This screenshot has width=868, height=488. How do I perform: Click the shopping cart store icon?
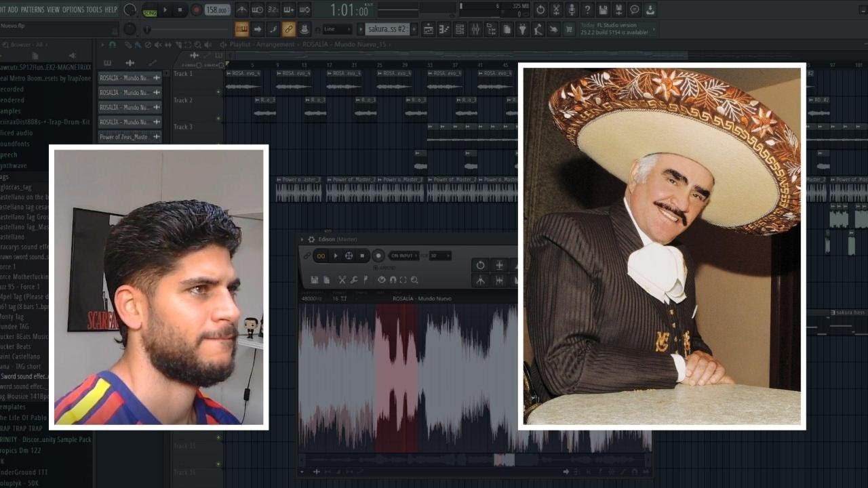569,29
